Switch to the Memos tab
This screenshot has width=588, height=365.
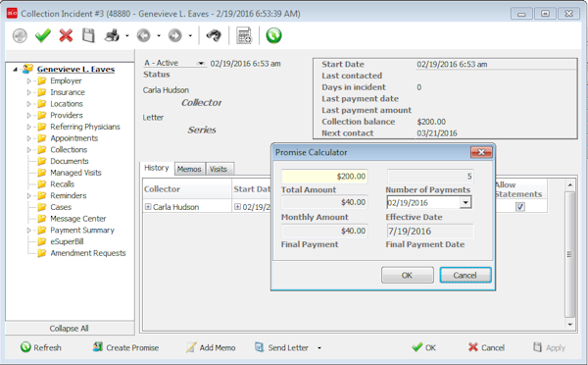pyautogui.click(x=189, y=169)
